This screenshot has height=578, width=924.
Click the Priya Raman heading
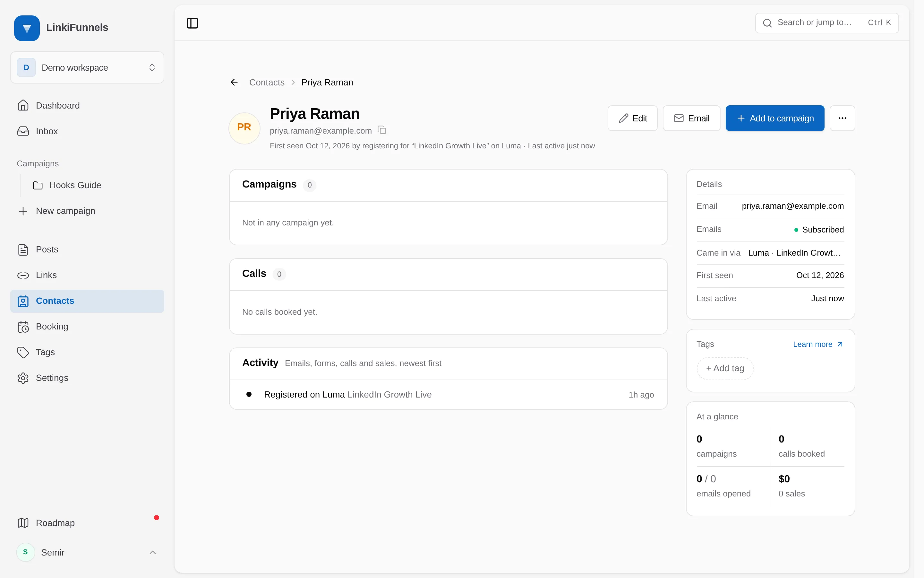coord(315,114)
